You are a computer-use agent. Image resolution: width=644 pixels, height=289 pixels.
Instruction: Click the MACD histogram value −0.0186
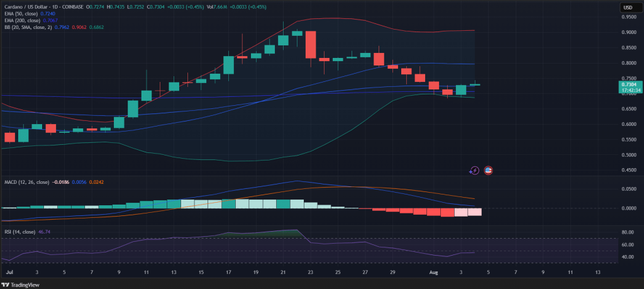[x=60, y=182]
